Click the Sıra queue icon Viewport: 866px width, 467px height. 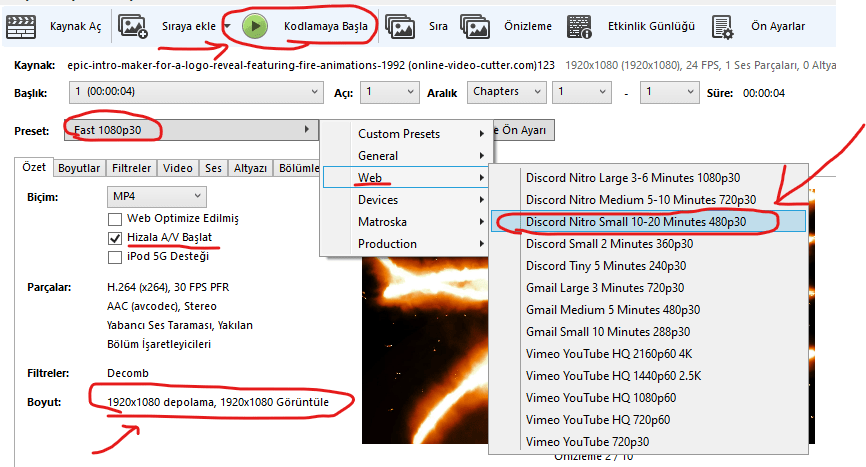(400, 26)
